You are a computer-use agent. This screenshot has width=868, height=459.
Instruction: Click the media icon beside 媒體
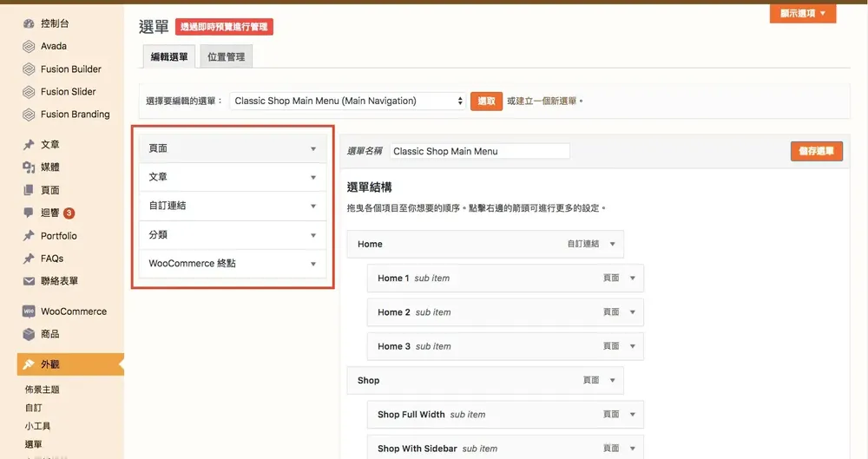point(29,167)
